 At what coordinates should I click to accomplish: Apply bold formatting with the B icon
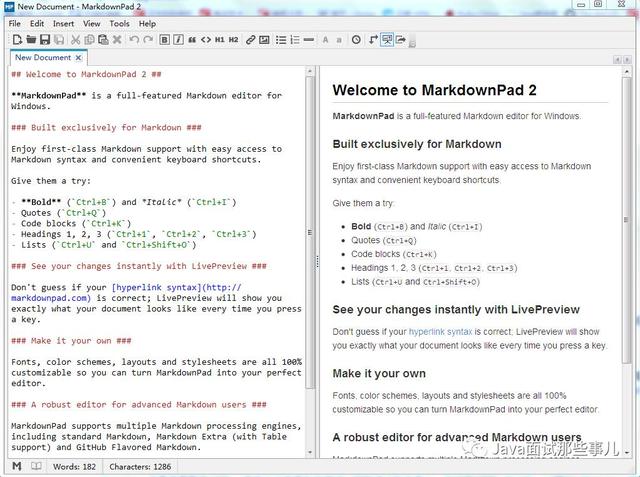(x=164, y=40)
